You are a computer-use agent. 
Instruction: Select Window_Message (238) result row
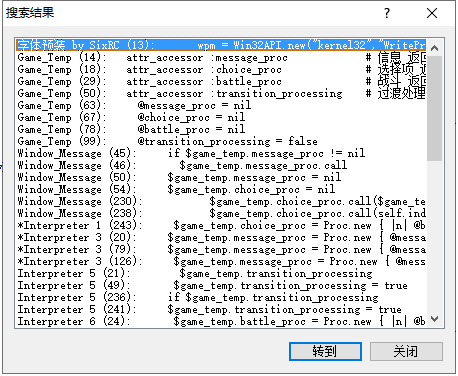click(x=221, y=213)
